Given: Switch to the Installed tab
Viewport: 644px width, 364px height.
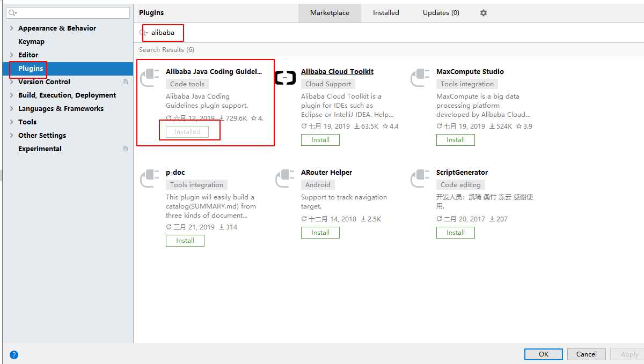Looking at the screenshot, I should tap(386, 13).
